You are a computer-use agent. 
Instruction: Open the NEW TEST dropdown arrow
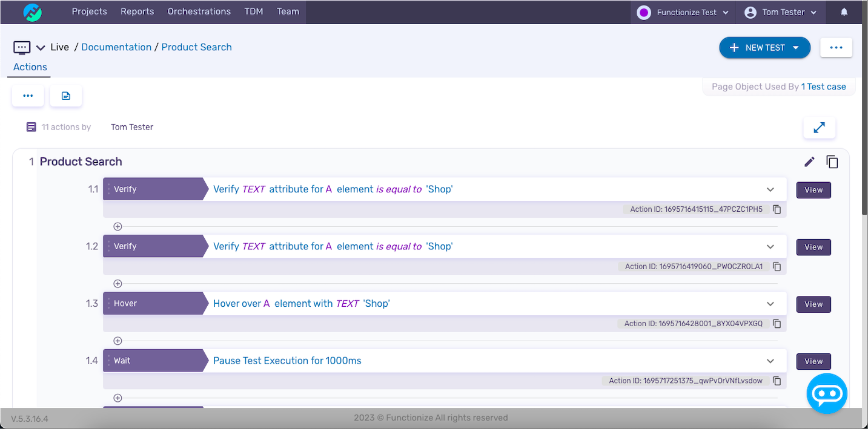pos(795,48)
